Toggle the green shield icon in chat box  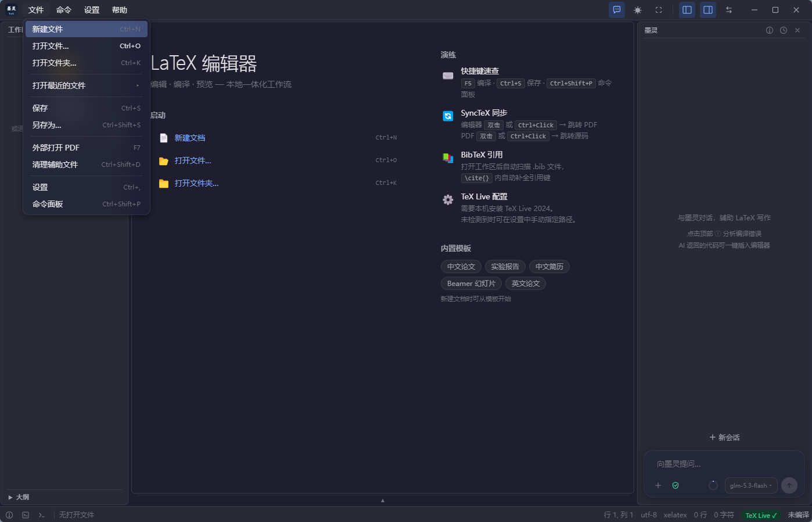coord(676,485)
